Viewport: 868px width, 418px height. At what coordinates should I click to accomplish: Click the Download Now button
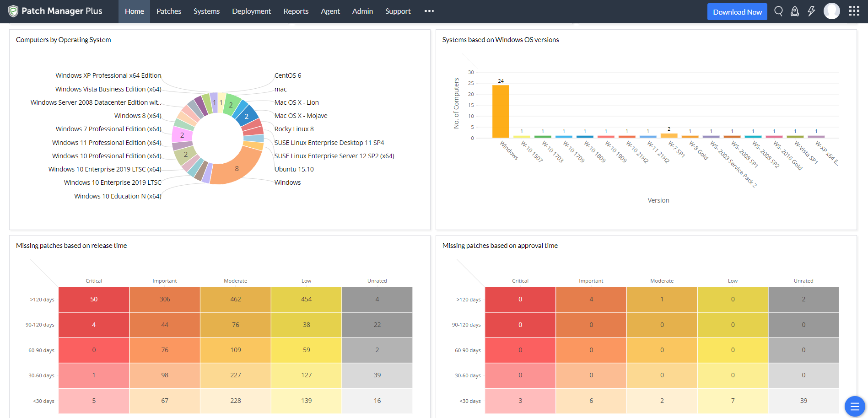tap(737, 11)
